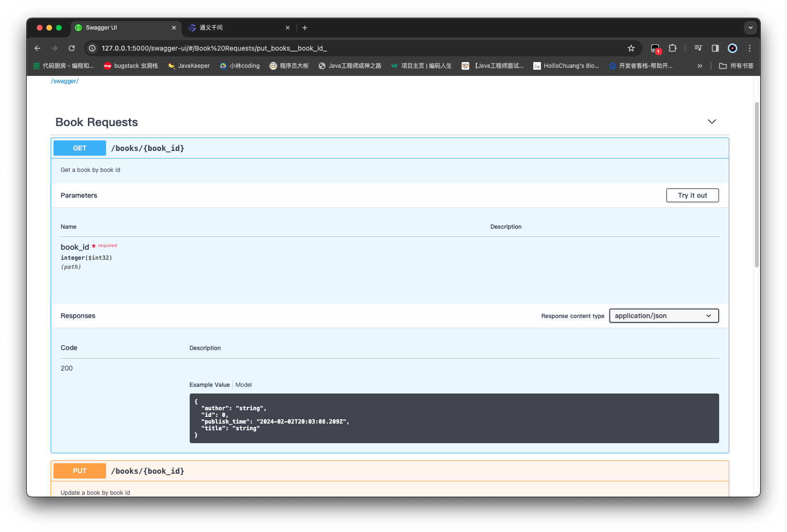Open the 代码厨房 bookmark

coord(63,66)
